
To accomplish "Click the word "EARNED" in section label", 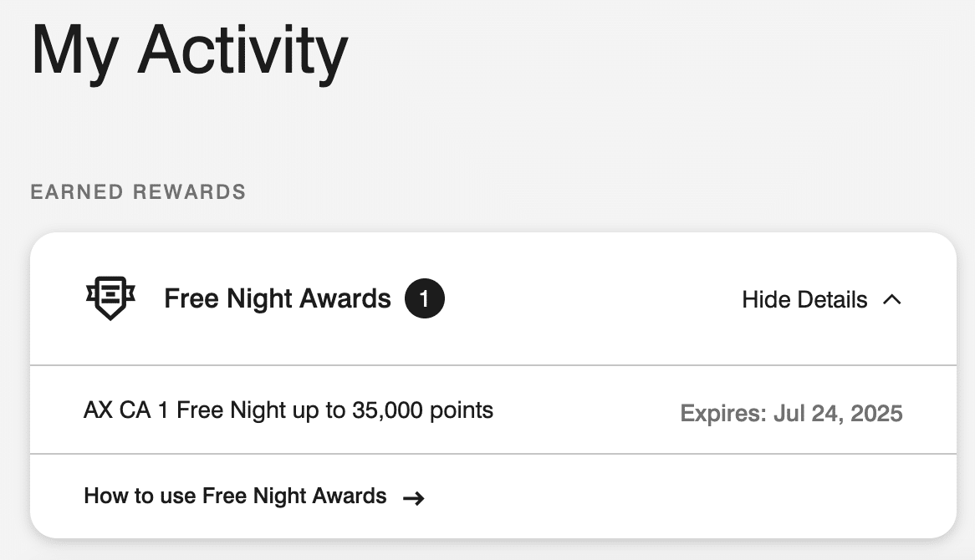I will click(78, 192).
